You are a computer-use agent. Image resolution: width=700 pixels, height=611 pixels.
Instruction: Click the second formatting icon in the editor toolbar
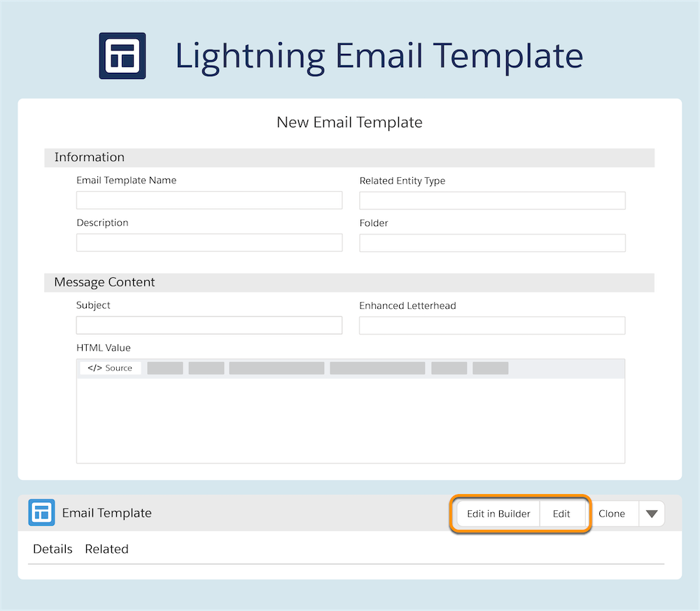pyautogui.click(x=206, y=367)
